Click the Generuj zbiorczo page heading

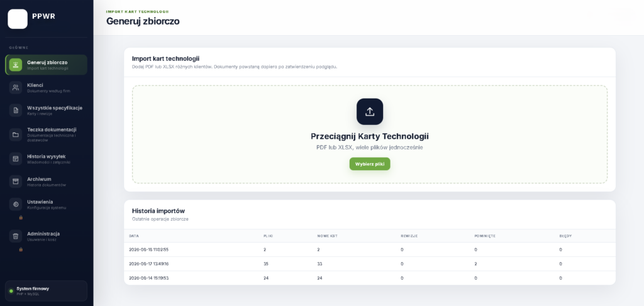click(143, 21)
